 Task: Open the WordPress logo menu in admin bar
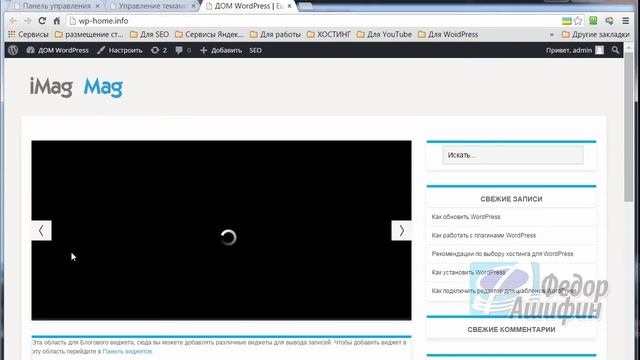pos(13,50)
